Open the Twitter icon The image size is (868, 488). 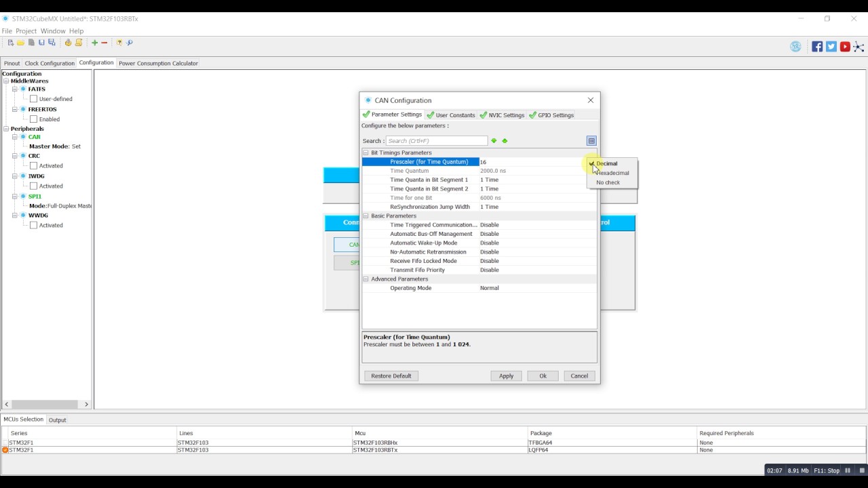pos(831,47)
